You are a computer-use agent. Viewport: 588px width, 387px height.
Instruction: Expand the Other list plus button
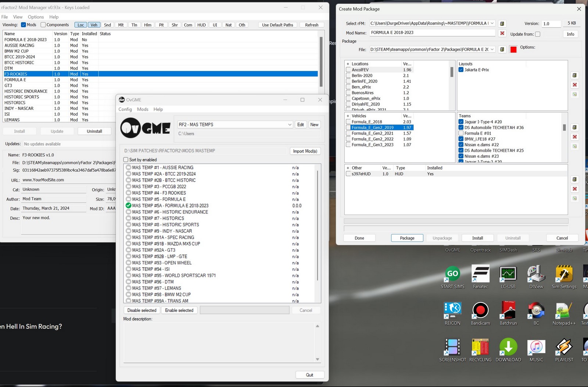[x=348, y=168]
